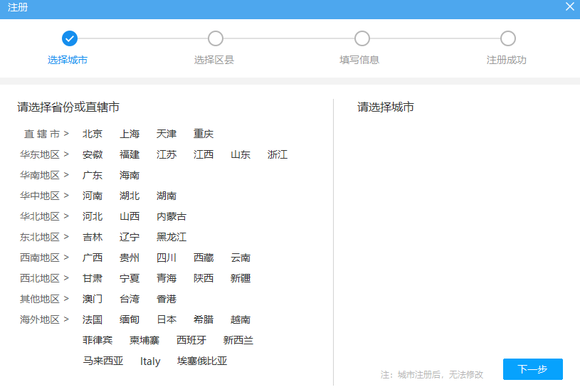Select 新疆 in Northwest region

(x=241, y=278)
